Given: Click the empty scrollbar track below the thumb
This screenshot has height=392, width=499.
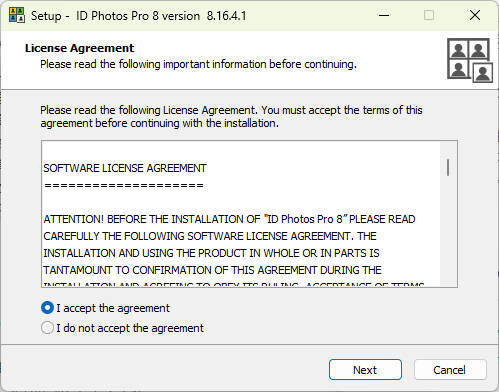Looking at the screenshot, I should click(448, 230).
